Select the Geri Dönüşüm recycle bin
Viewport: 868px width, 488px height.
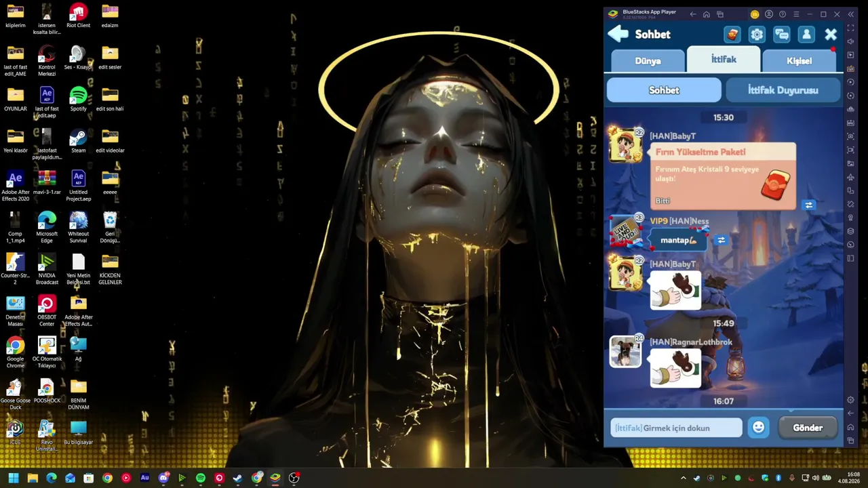click(x=110, y=228)
